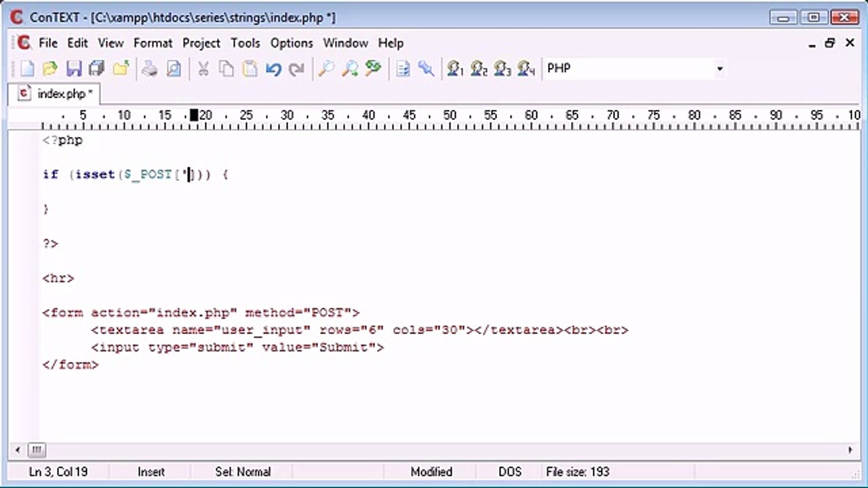Save the file using the floppy disk icon
Viewport: 868px width, 488px height.
pyautogui.click(x=73, y=68)
